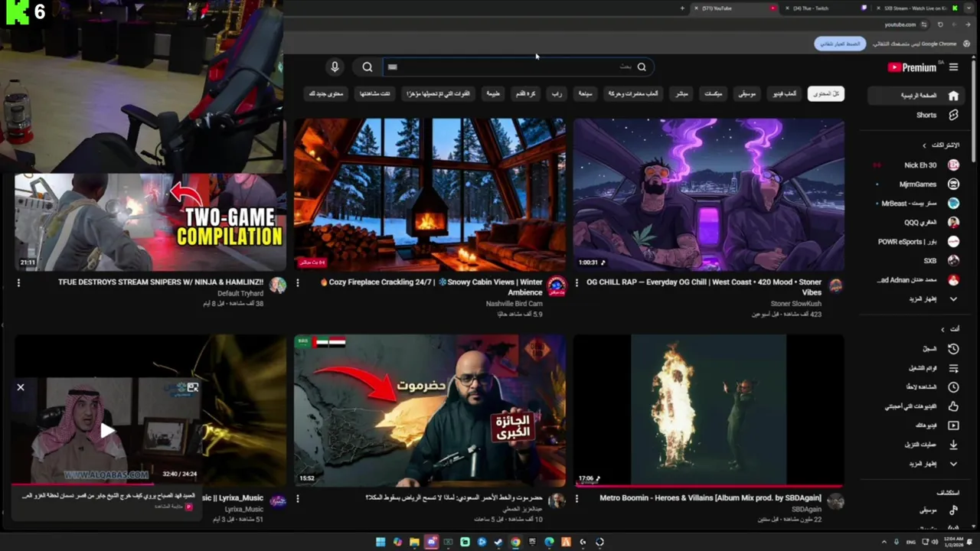Open more options for OG Chill Rap video
Image resolution: width=980 pixels, height=551 pixels.
click(x=577, y=282)
